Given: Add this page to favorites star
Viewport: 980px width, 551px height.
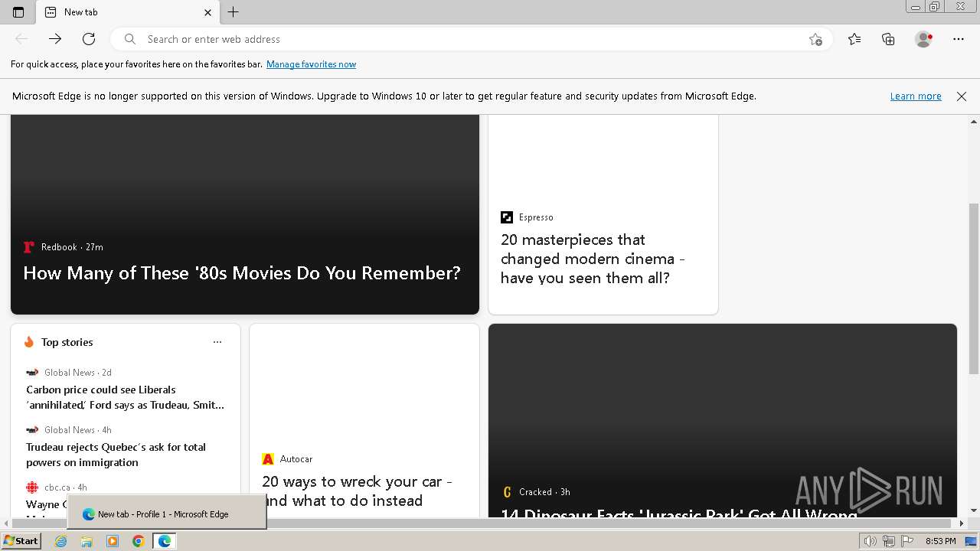Looking at the screenshot, I should 815,39.
